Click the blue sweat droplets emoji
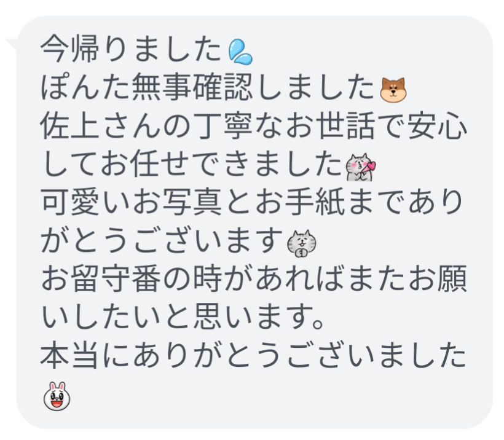Screen dimensions: 504x440 240,52
